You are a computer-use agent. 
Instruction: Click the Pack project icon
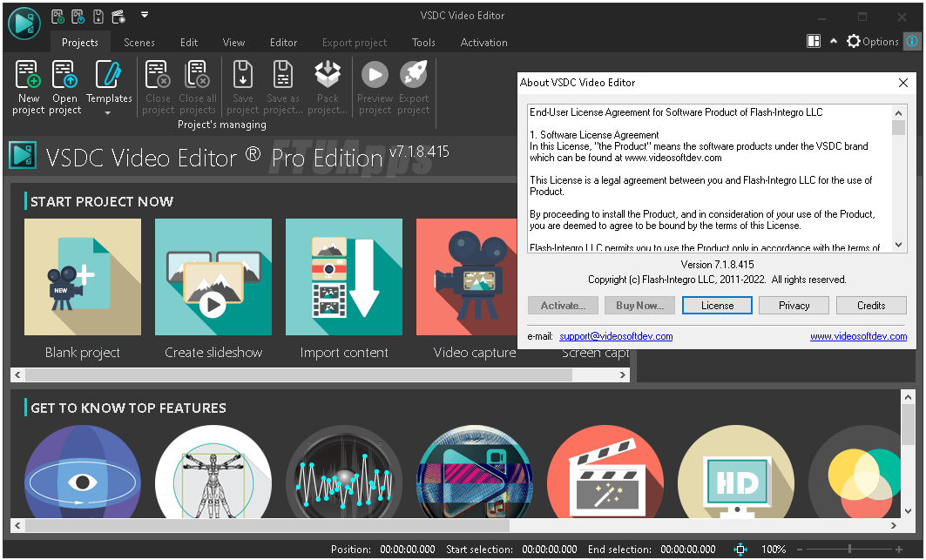pos(328,74)
